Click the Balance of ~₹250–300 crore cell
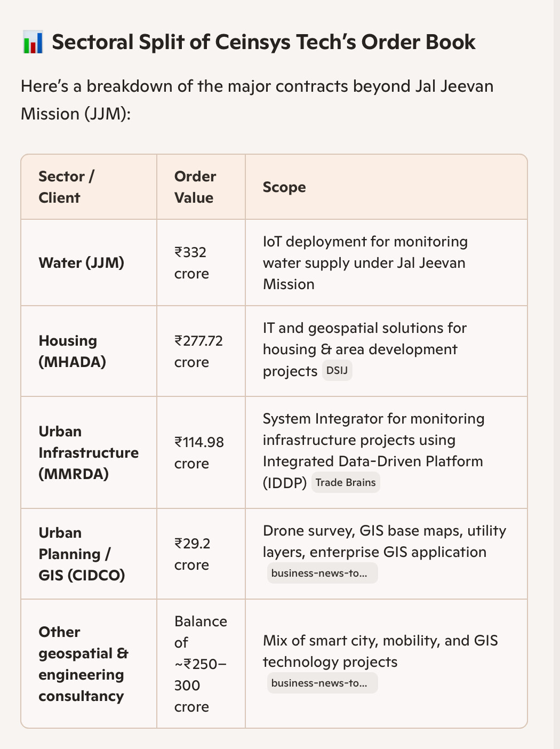Image resolution: width=560 pixels, height=749 pixels. 201,664
